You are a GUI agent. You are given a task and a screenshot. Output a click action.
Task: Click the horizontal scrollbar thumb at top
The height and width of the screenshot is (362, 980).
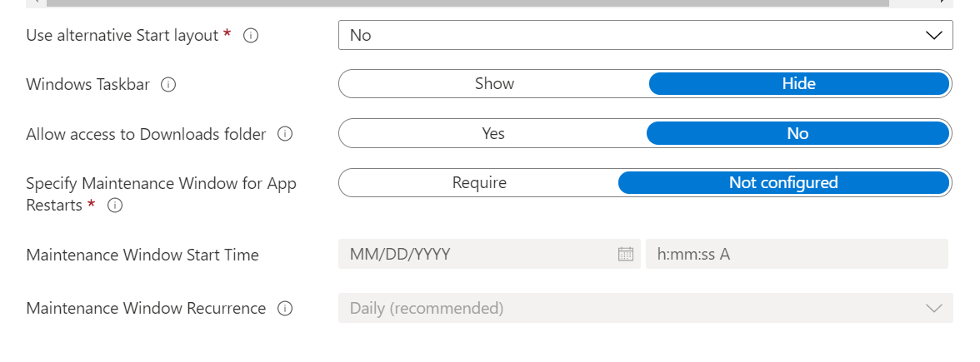pyautogui.click(x=467, y=2)
